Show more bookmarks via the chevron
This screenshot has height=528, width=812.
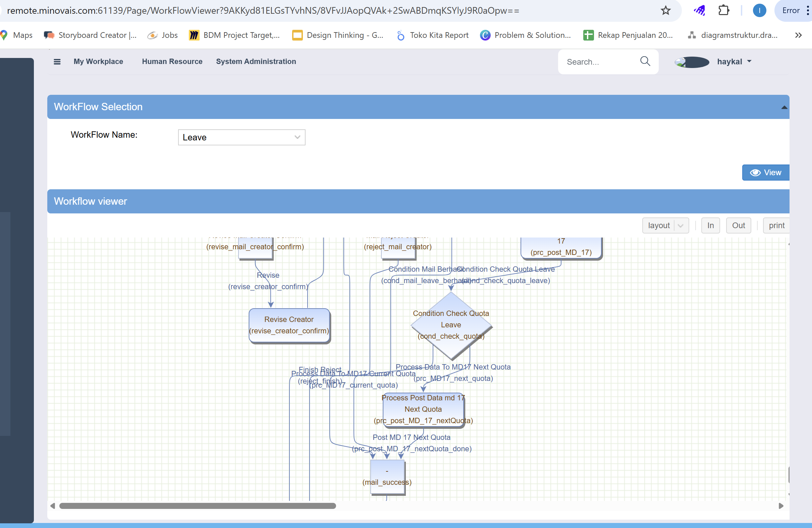tap(798, 35)
